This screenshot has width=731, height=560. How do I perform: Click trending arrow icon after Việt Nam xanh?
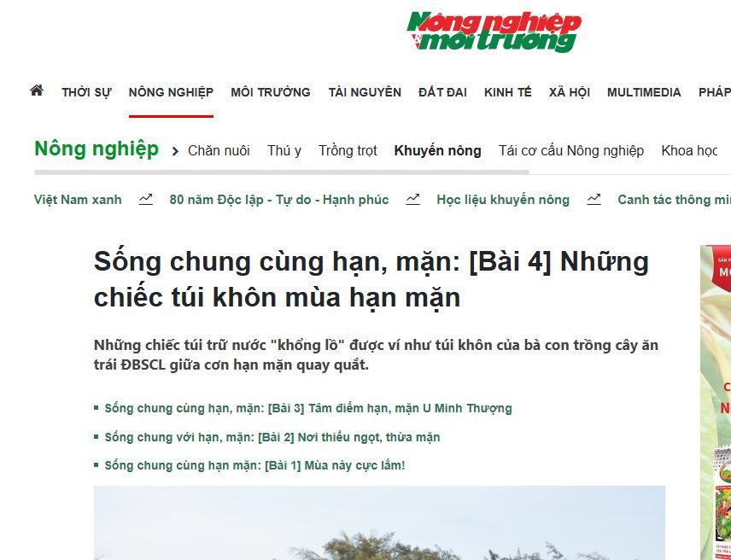(x=146, y=200)
